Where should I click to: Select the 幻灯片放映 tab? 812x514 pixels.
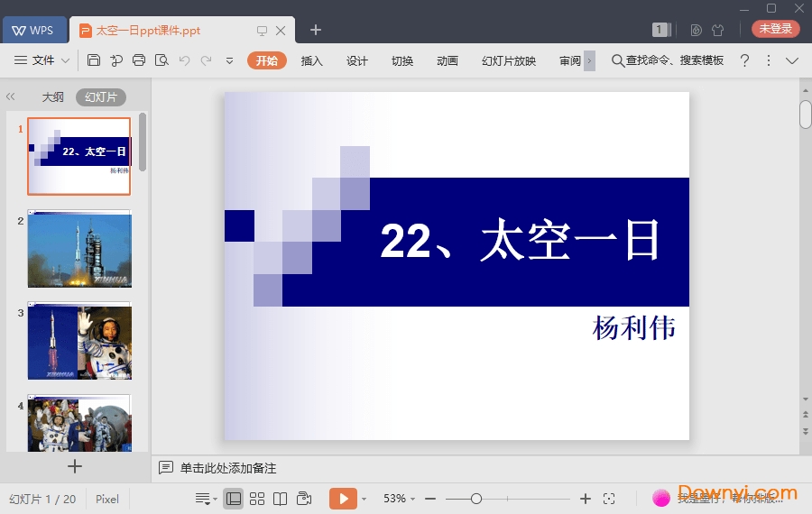click(509, 60)
